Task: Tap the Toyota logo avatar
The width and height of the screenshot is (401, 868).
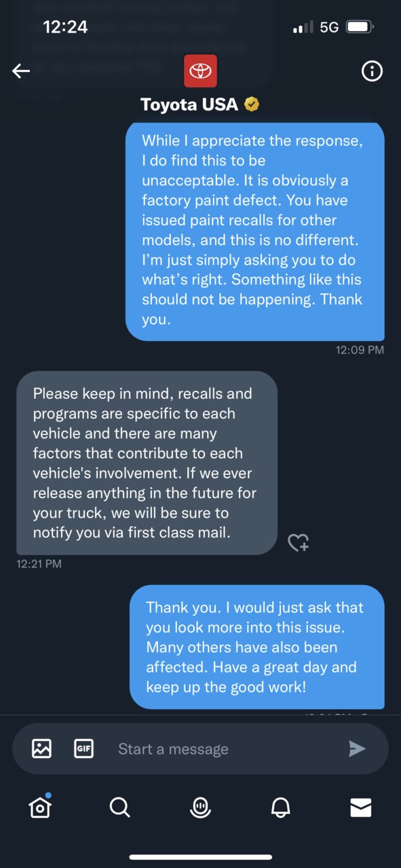Action: coord(200,71)
